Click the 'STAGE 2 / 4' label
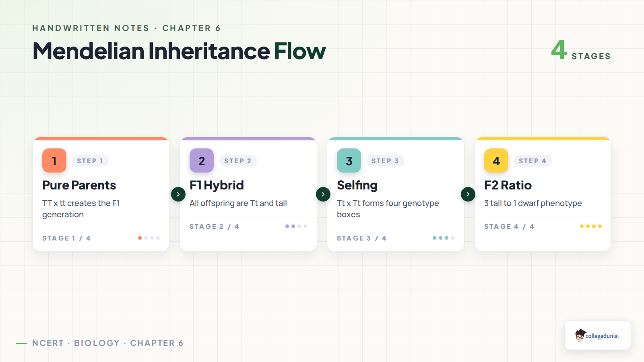This screenshot has width=644, height=362. (x=215, y=226)
